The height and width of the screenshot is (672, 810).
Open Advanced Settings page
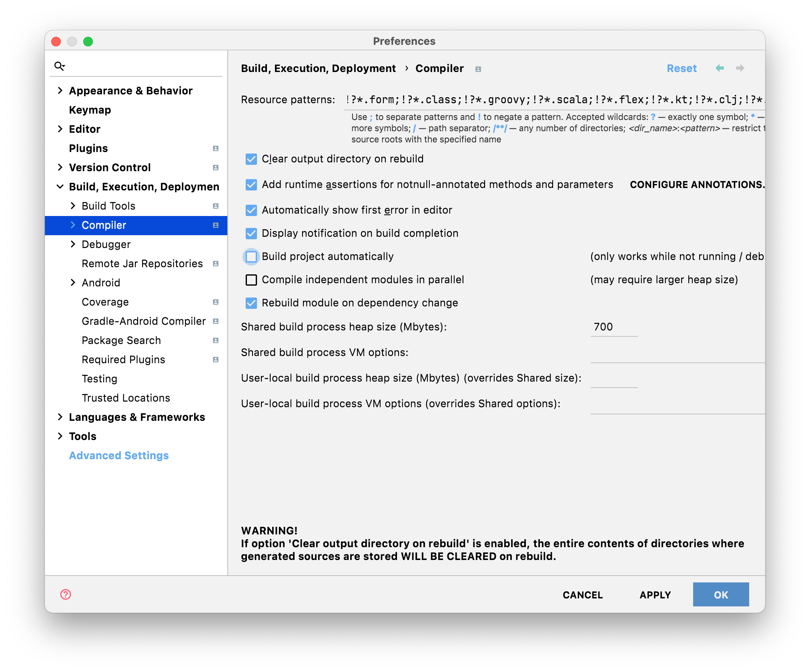pos(119,456)
